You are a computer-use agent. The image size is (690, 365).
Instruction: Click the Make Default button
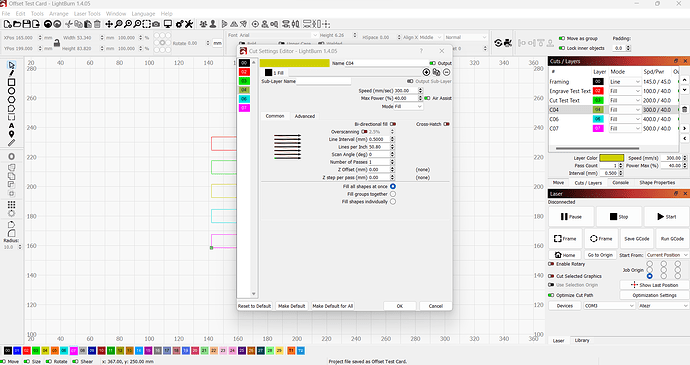(292, 306)
